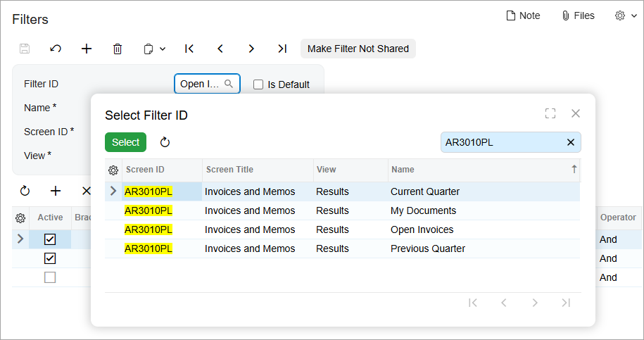Click Results in the Current Quarter row

click(332, 191)
